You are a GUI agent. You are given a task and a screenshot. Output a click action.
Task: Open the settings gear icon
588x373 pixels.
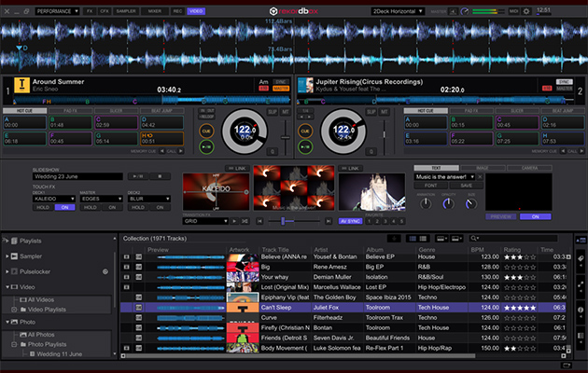point(526,10)
